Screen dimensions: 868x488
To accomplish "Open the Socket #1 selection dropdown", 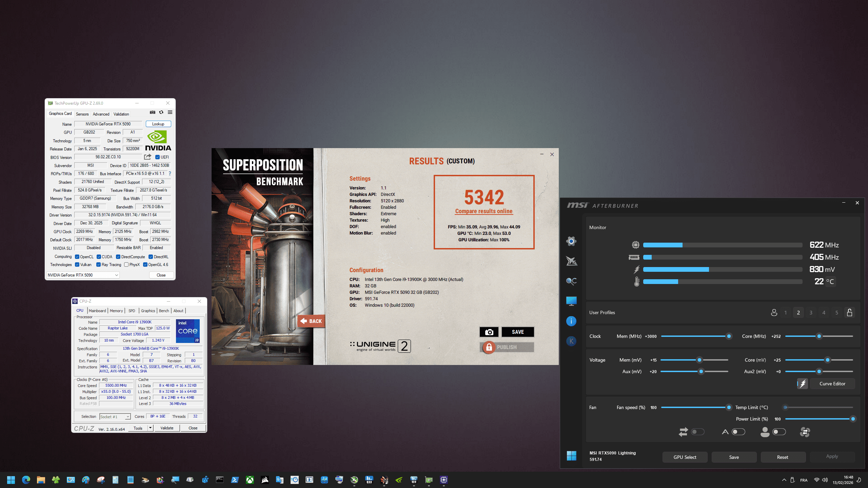I will [127, 417].
